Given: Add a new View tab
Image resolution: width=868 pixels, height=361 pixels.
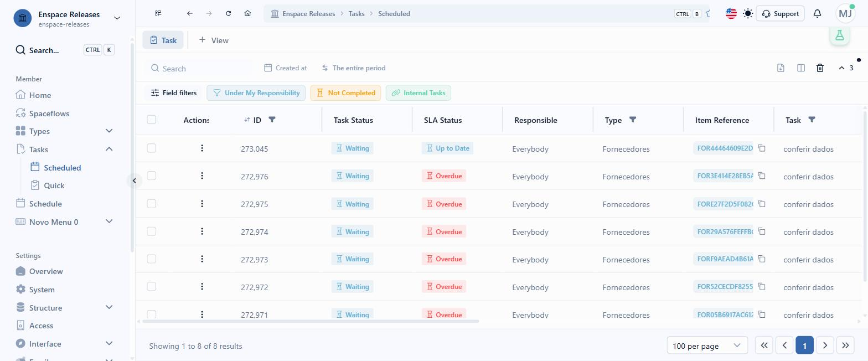Looking at the screenshot, I should click(x=214, y=40).
